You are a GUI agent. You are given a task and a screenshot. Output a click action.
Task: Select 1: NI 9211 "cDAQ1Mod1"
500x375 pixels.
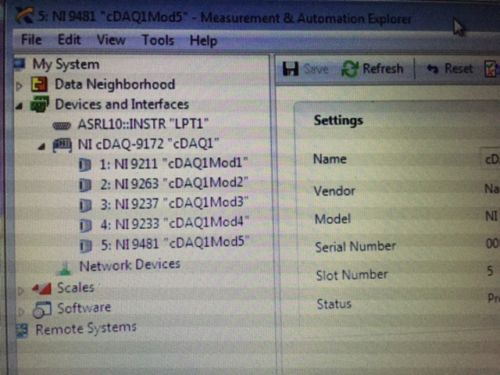pos(174,163)
